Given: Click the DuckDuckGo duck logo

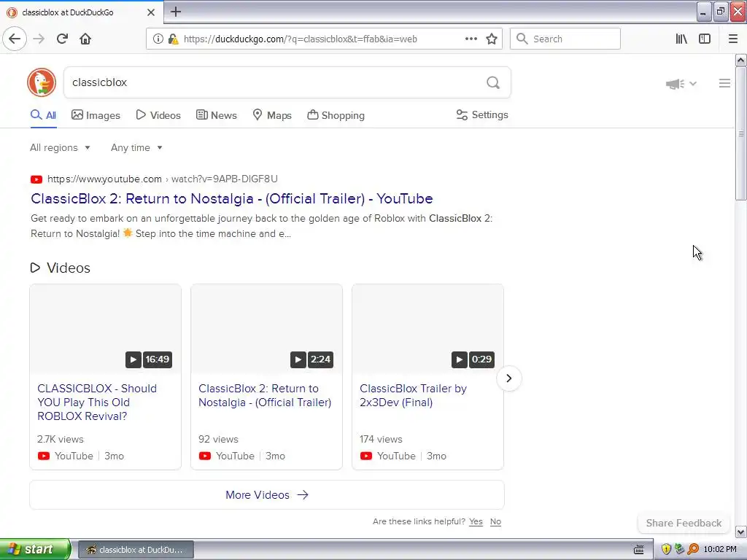Looking at the screenshot, I should [42, 82].
